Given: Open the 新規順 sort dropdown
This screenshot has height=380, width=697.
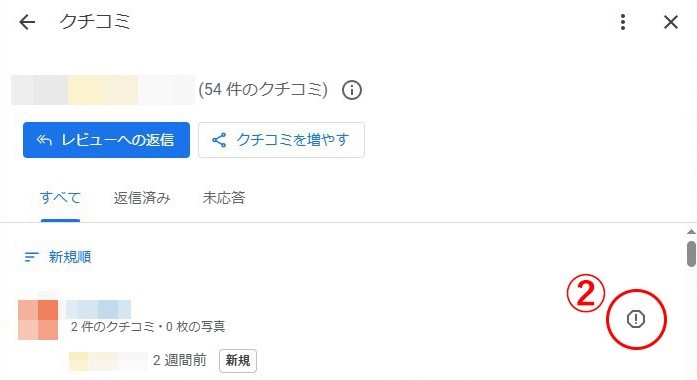Looking at the screenshot, I should click(58, 257).
